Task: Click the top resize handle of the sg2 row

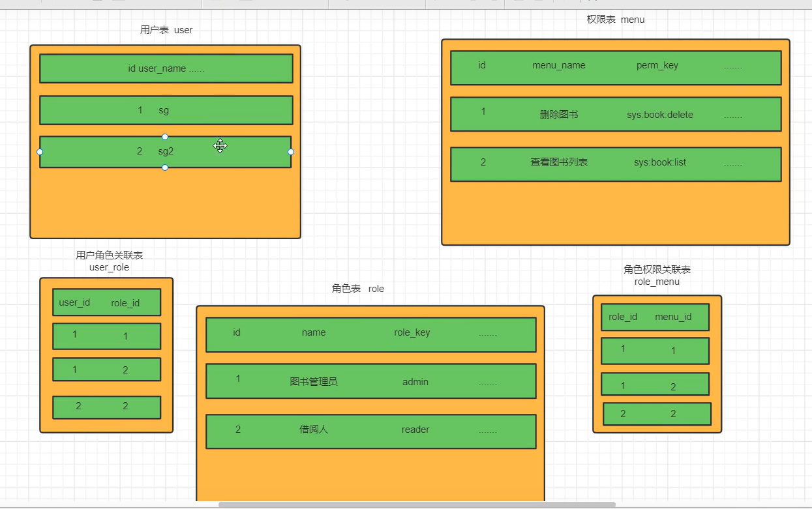Action: click(x=165, y=137)
